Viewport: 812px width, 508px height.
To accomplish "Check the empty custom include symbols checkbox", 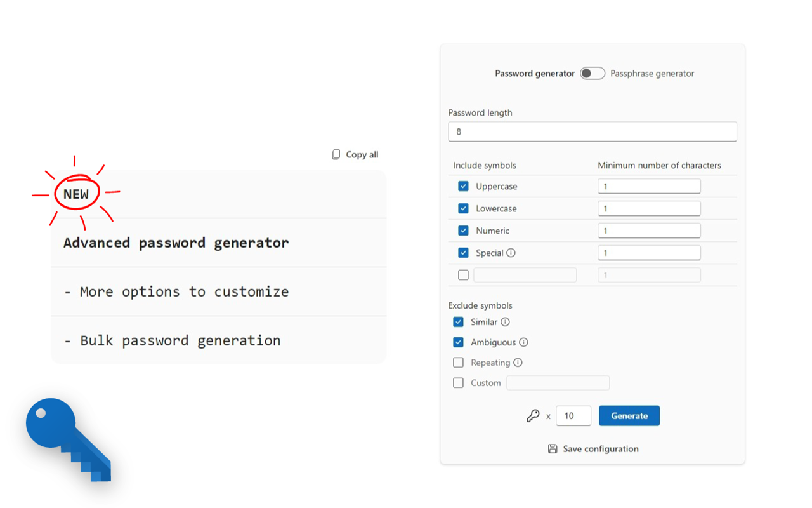I will 463,275.
